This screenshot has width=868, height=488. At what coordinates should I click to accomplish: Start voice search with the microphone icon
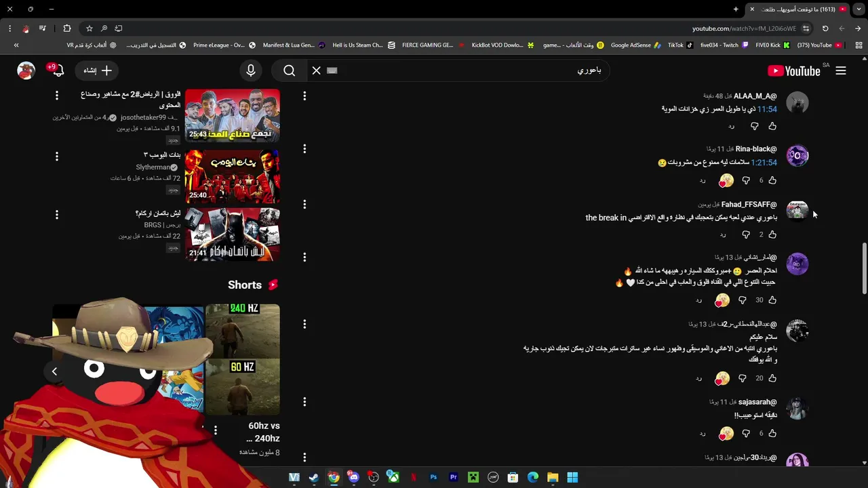[x=251, y=70]
